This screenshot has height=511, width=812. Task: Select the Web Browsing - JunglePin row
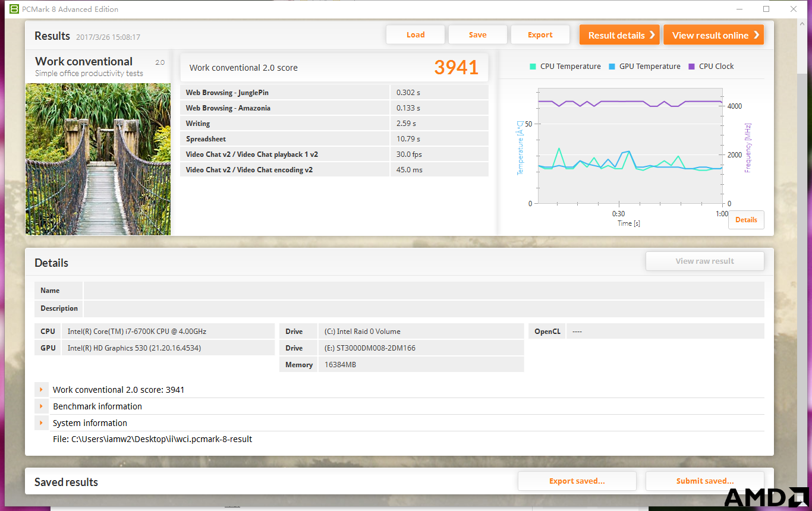pos(334,93)
